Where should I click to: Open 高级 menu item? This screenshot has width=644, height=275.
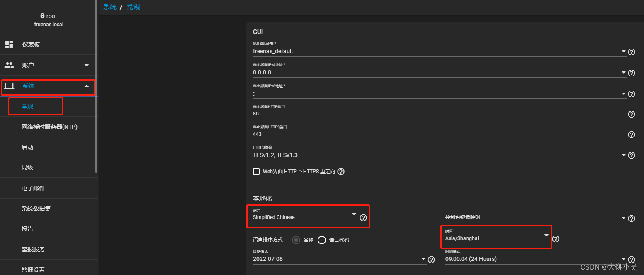pos(48,167)
